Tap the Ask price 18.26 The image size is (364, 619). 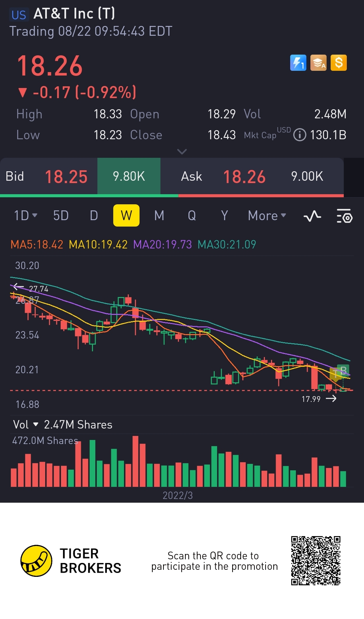click(x=244, y=177)
